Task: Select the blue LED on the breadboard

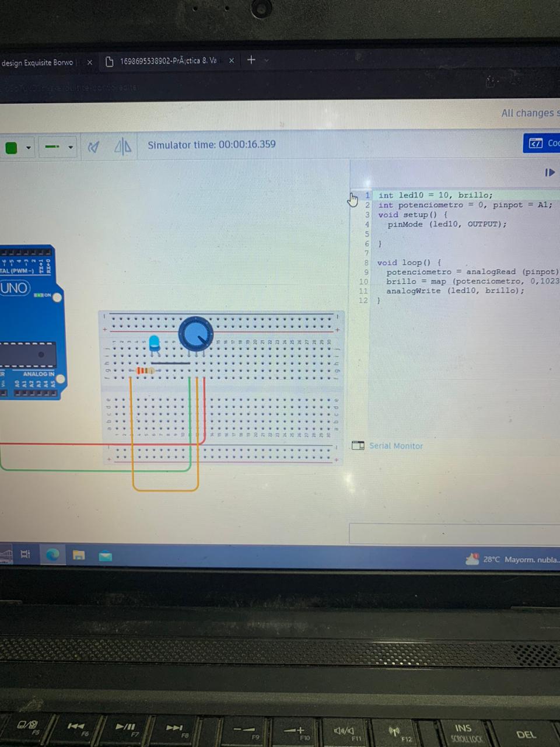Action: coord(155,343)
